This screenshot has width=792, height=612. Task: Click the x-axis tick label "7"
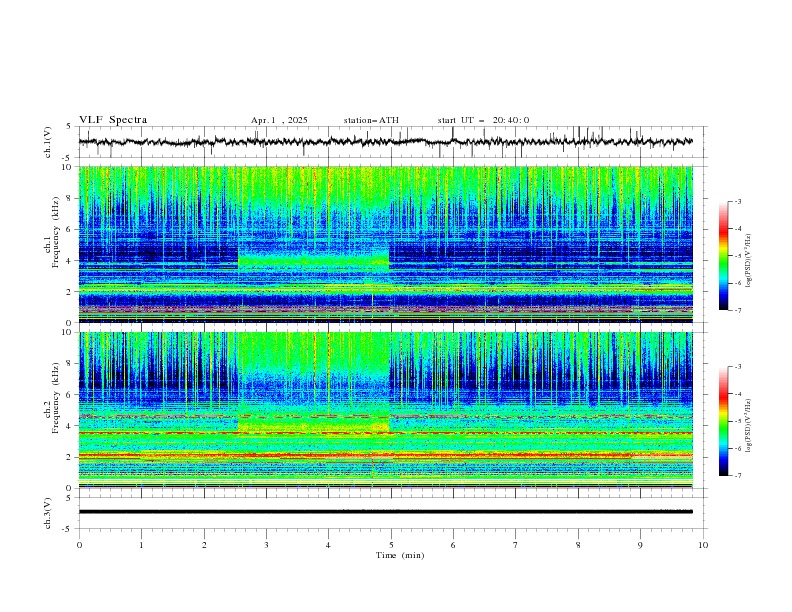click(x=516, y=545)
